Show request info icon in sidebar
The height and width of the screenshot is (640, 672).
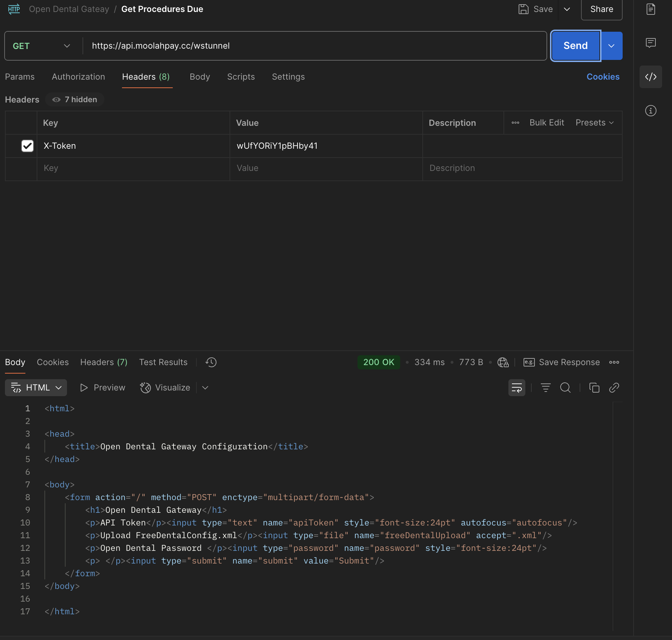point(650,111)
